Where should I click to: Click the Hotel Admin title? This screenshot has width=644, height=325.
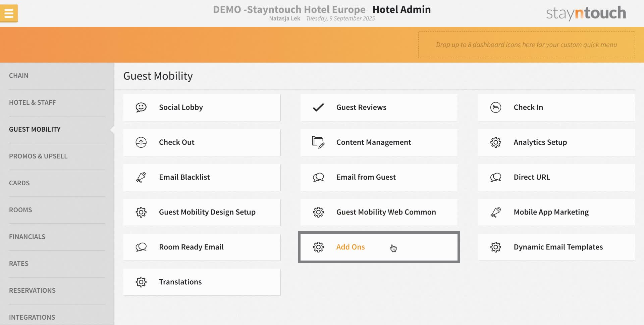click(x=401, y=9)
